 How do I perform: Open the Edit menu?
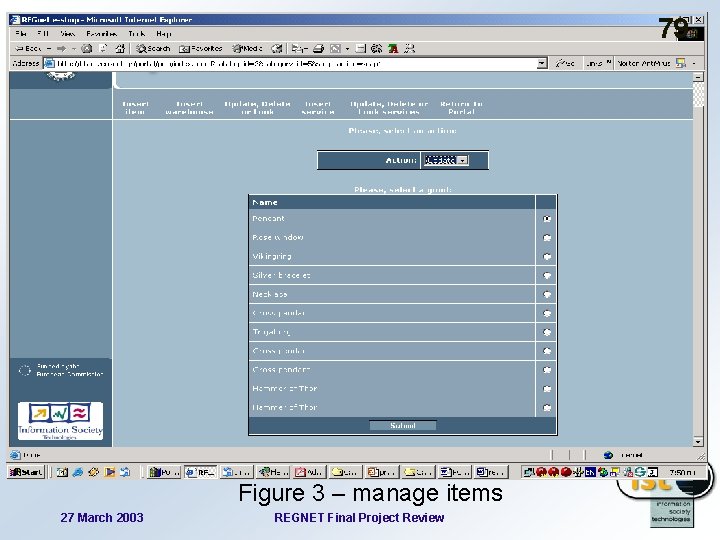point(43,34)
